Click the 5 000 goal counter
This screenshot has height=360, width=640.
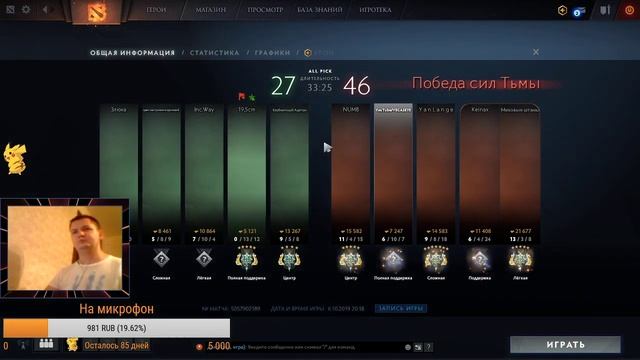pyautogui.click(x=219, y=346)
